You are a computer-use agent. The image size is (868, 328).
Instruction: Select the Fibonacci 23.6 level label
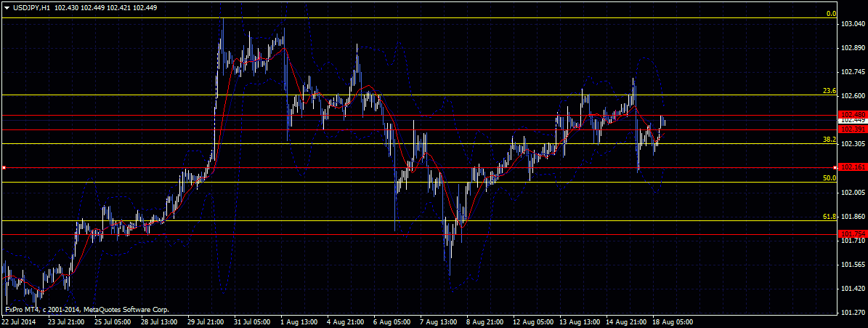(829, 91)
